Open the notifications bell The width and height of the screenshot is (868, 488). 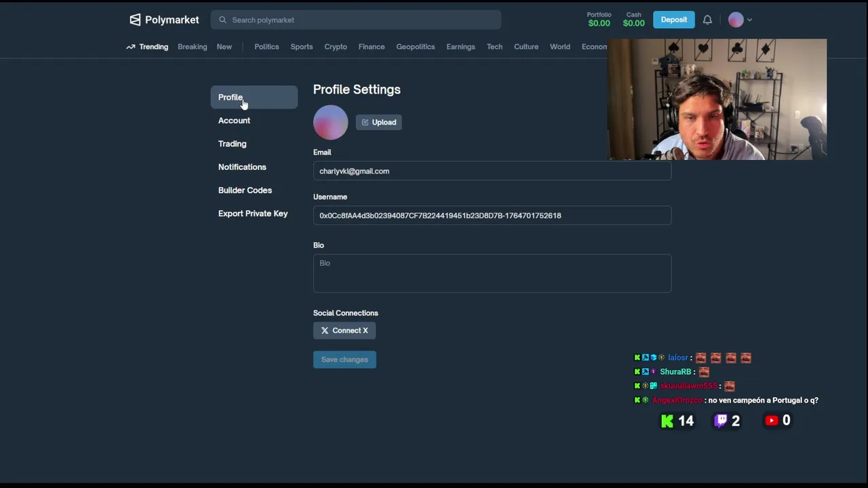coord(707,20)
